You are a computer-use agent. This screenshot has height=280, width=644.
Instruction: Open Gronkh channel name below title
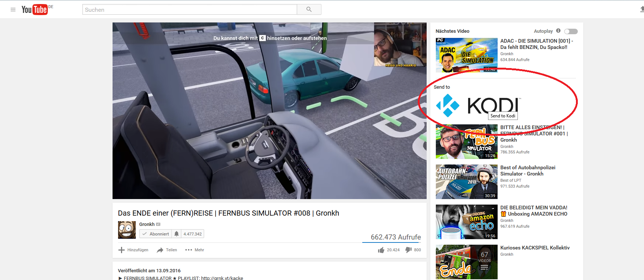point(147,224)
